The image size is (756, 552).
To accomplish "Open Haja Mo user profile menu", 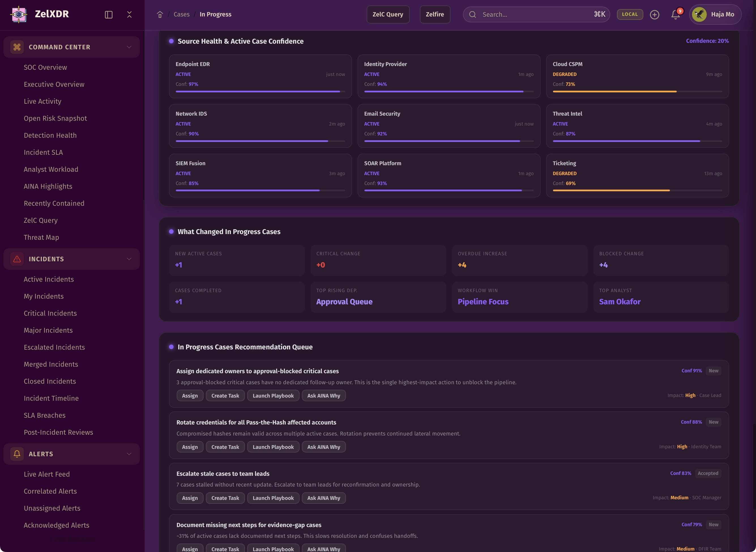I will (x=715, y=14).
